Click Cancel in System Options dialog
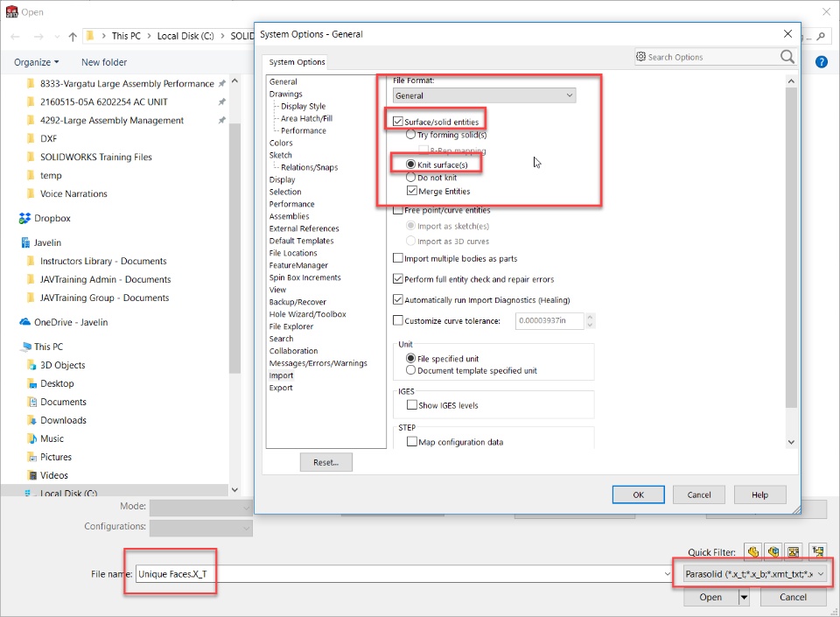This screenshot has width=840, height=617. click(x=698, y=494)
